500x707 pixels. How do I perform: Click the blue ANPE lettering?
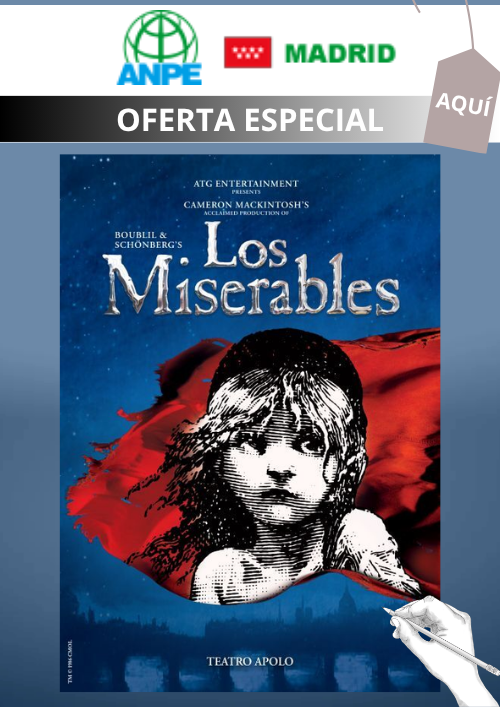[x=159, y=75]
